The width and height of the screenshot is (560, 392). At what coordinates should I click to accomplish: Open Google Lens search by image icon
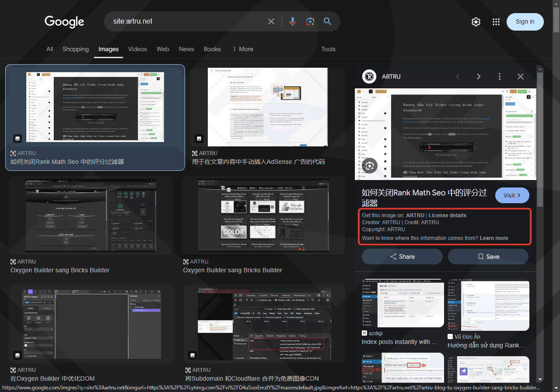pyautogui.click(x=310, y=21)
